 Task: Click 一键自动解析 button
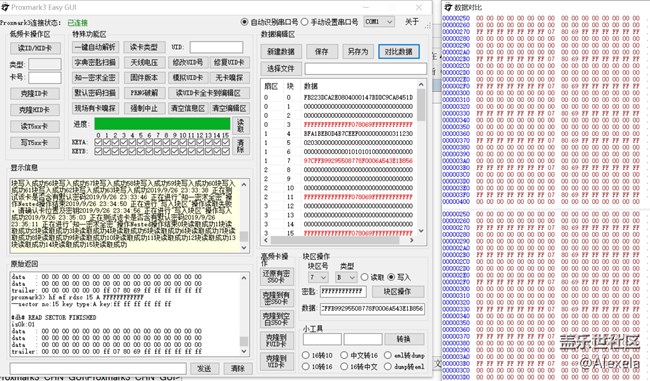pos(95,47)
